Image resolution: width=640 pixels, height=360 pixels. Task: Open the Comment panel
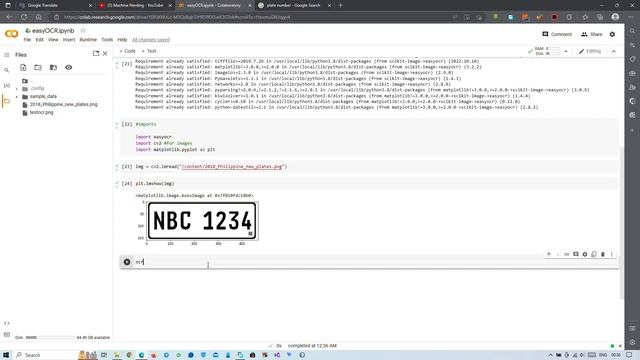coord(557,34)
